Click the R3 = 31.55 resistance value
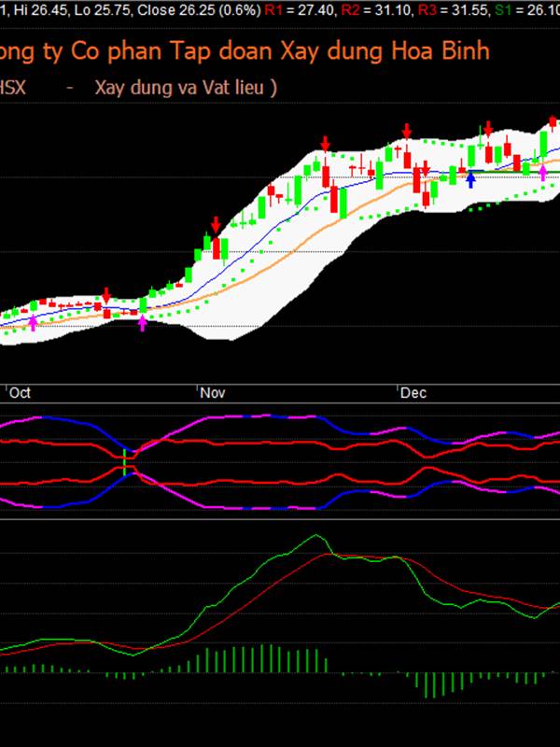The image size is (560, 747). point(454,9)
